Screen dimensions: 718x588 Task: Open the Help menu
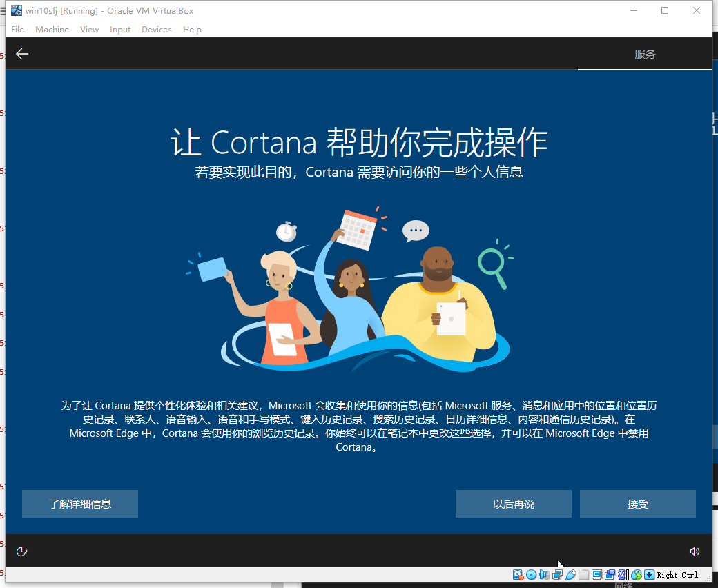tap(193, 29)
